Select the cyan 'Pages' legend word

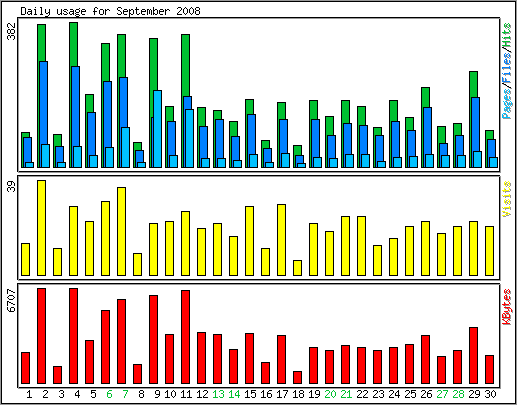(507, 104)
